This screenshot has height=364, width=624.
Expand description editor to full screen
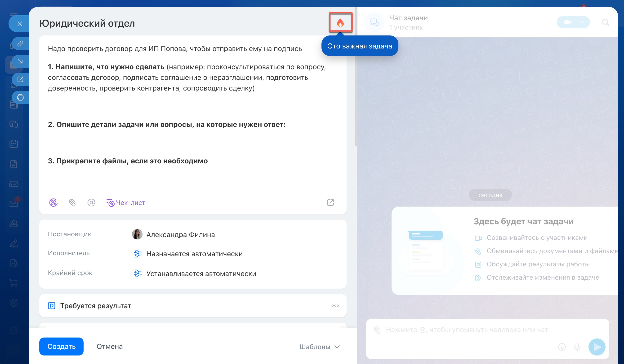pos(330,203)
